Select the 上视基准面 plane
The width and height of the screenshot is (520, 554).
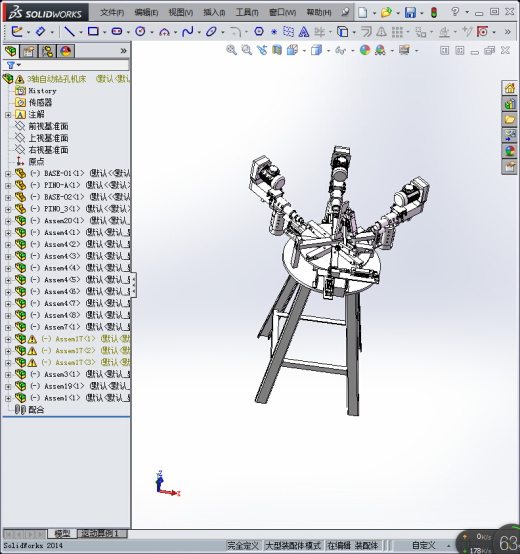pyautogui.click(x=48, y=138)
